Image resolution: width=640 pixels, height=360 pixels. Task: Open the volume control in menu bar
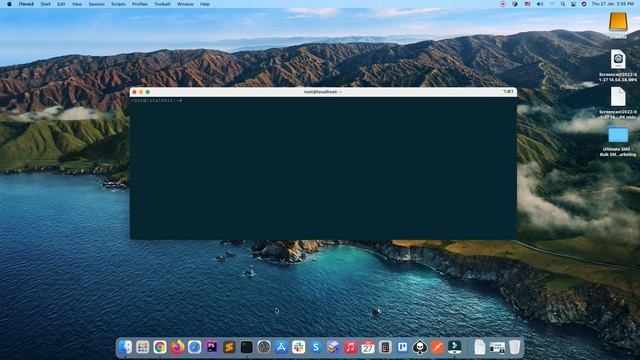click(540, 4)
